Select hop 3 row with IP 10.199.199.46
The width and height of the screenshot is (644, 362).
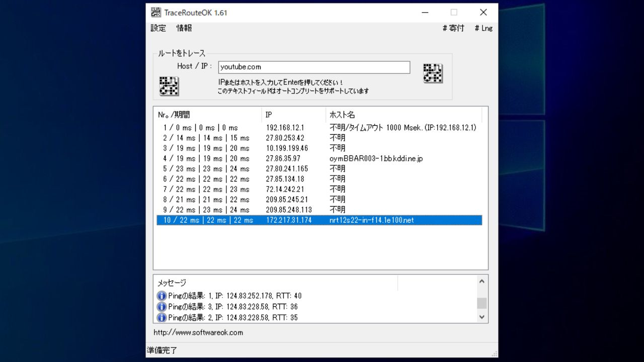tap(319, 148)
